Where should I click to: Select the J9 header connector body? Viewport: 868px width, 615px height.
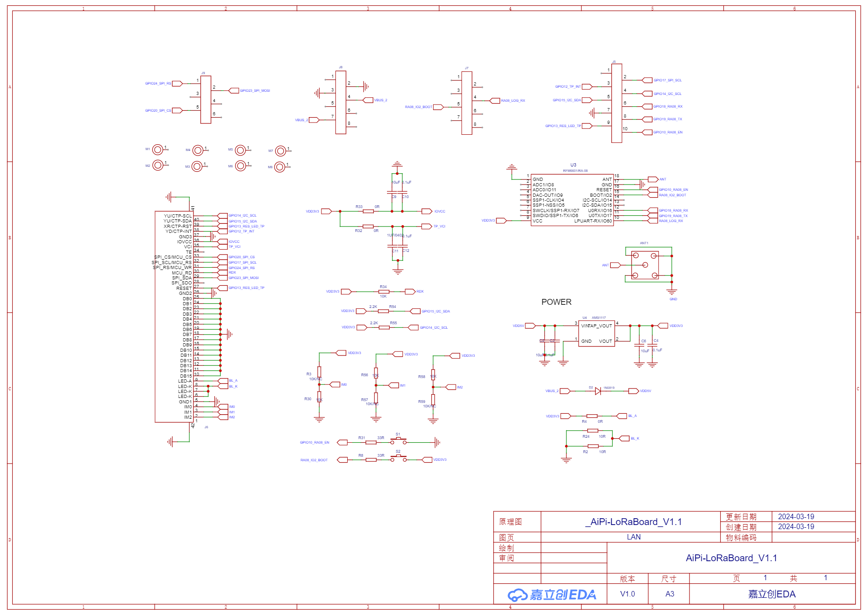click(206, 99)
